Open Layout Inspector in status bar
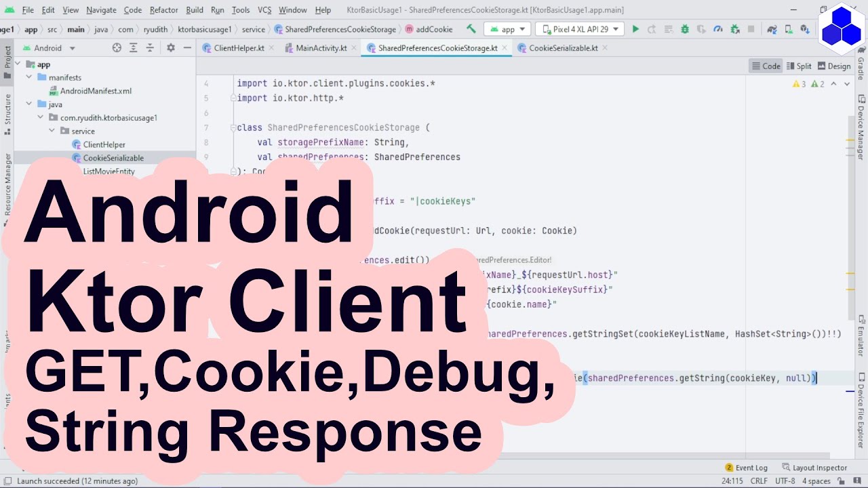This screenshot has height=488, width=868. coord(814,468)
